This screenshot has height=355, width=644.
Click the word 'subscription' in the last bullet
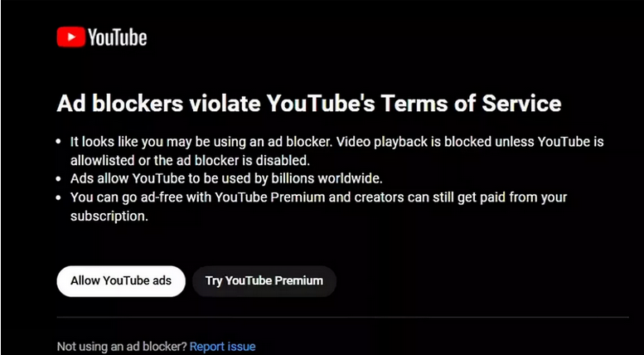point(109,216)
